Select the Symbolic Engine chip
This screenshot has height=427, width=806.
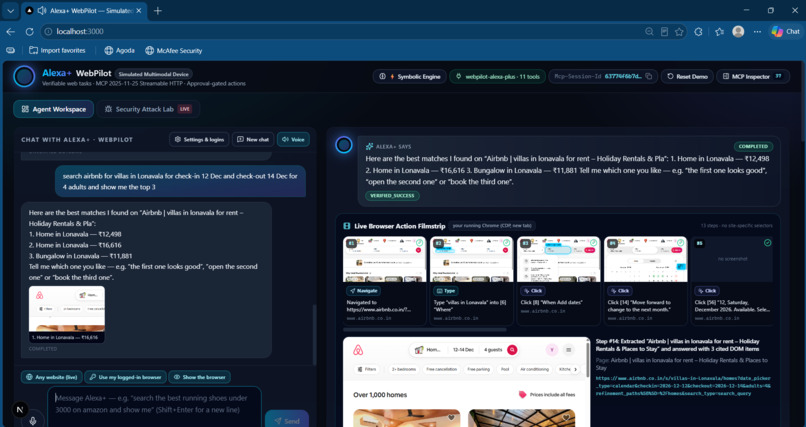(x=410, y=77)
